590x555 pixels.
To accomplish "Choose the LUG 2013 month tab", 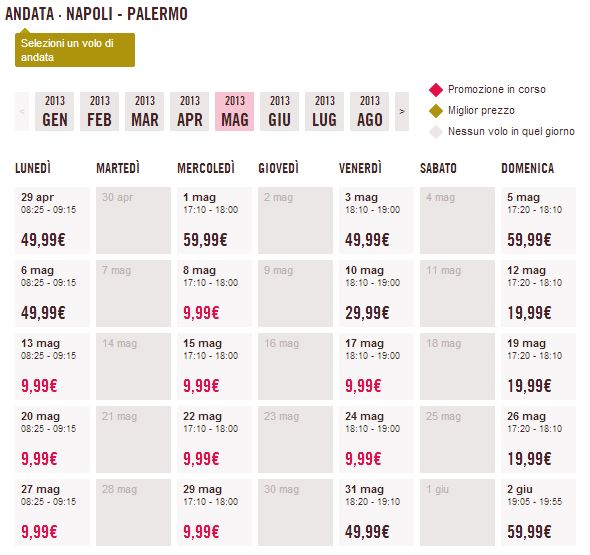I will [324, 111].
